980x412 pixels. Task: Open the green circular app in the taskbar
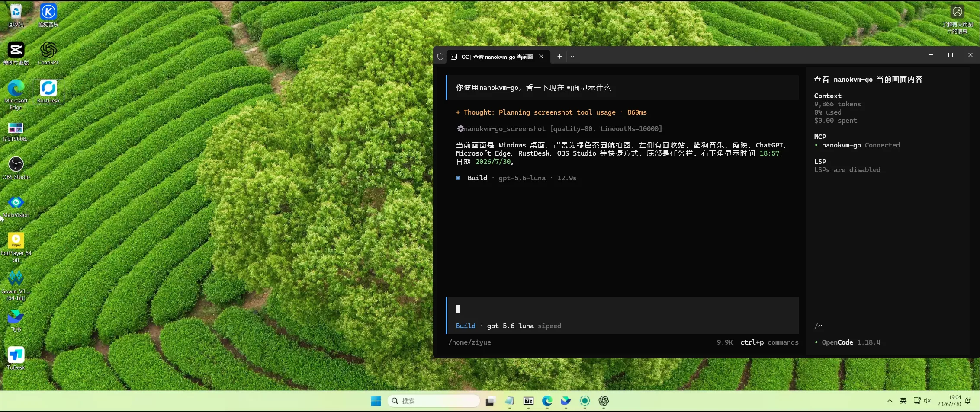(585, 401)
